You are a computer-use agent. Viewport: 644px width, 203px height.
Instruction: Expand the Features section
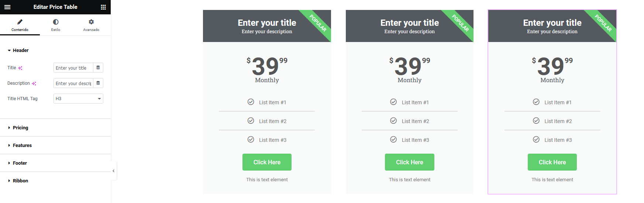[x=22, y=146]
